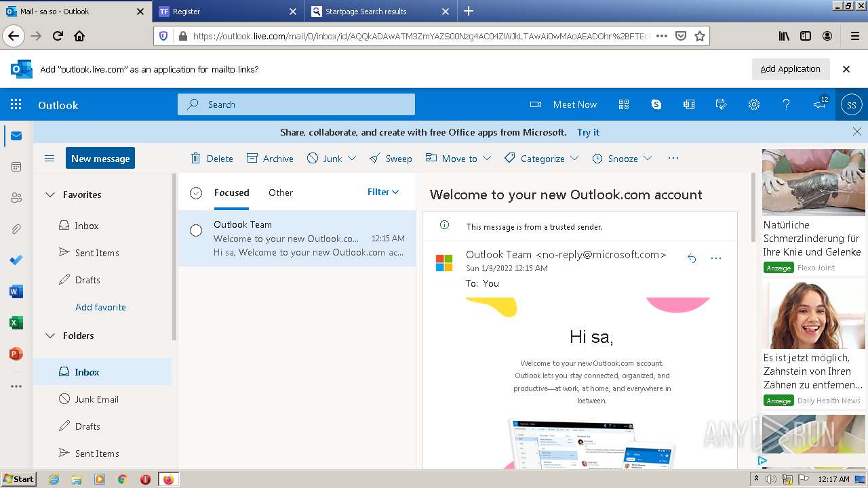The width and height of the screenshot is (868, 488).
Task: Launch Excel from the left rail
Action: [16, 323]
